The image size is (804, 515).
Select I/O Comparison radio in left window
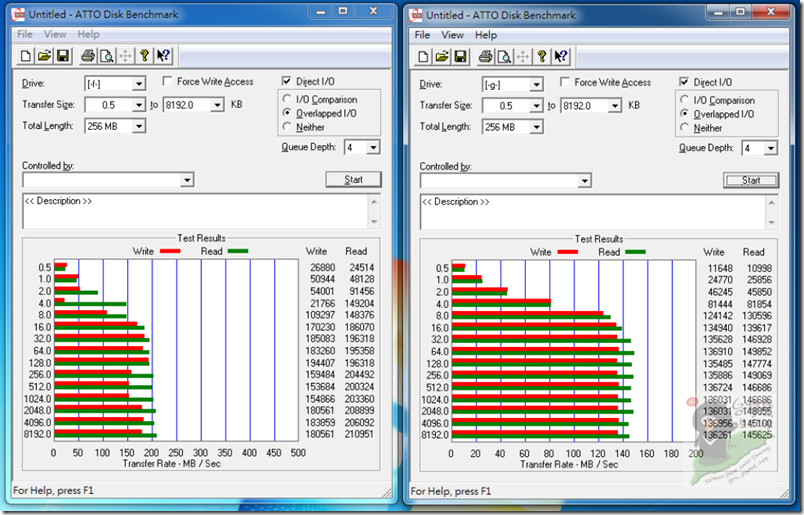click(x=287, y=98)
